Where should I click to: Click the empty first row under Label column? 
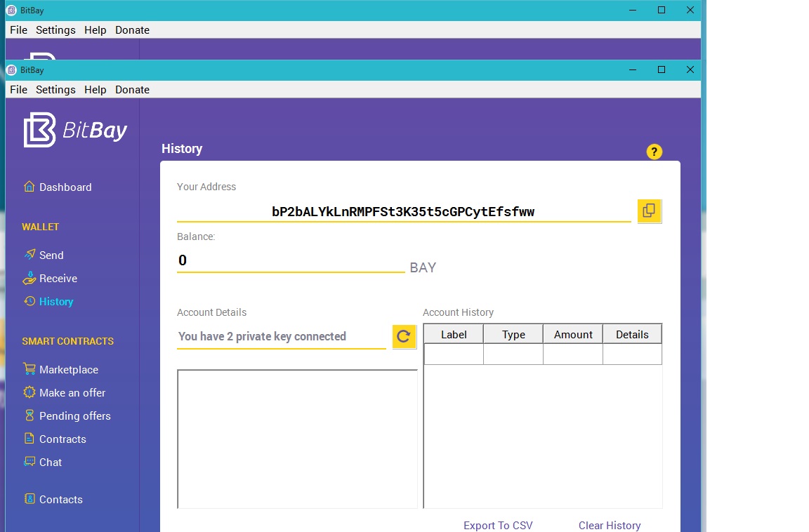(x=454, y=354)
